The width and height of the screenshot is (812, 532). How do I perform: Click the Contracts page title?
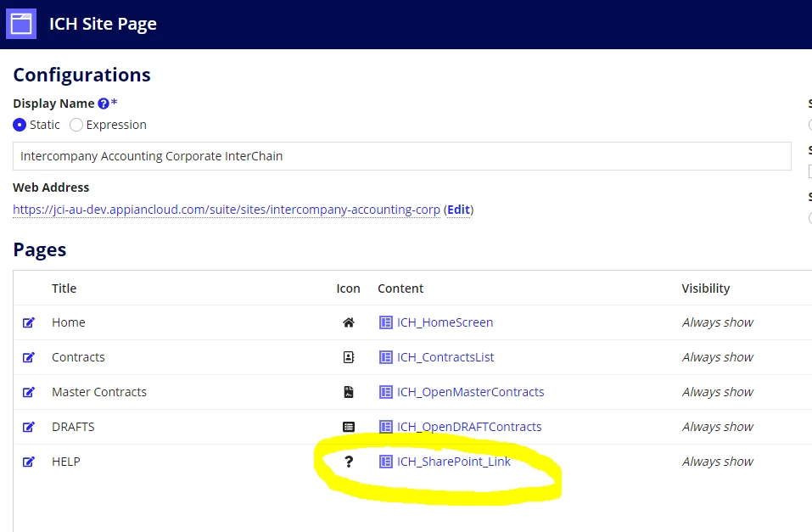tap(78, 357)
